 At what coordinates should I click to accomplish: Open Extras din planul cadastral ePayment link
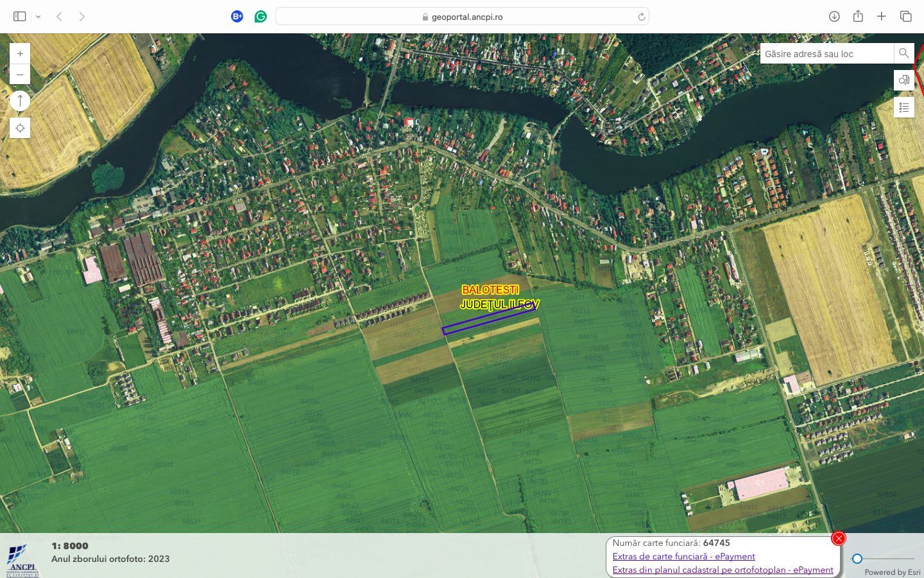pyautogui.click(x=723, y=570)
